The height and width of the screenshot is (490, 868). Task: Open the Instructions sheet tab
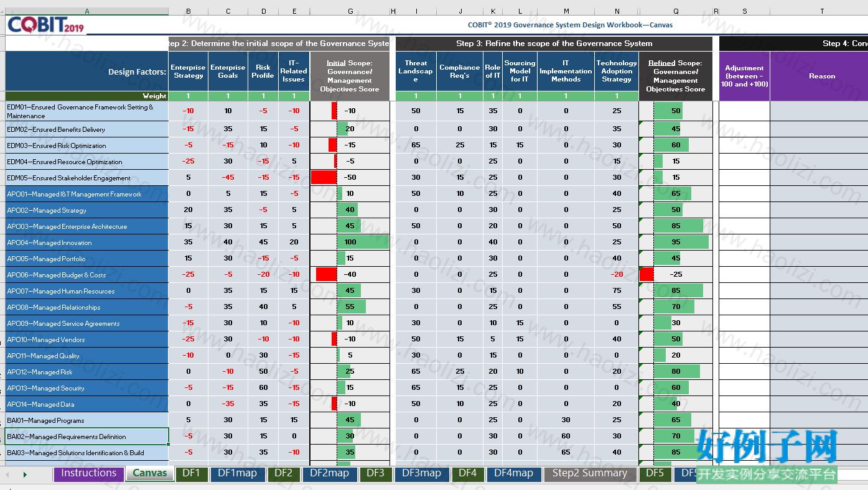[89, 473]
